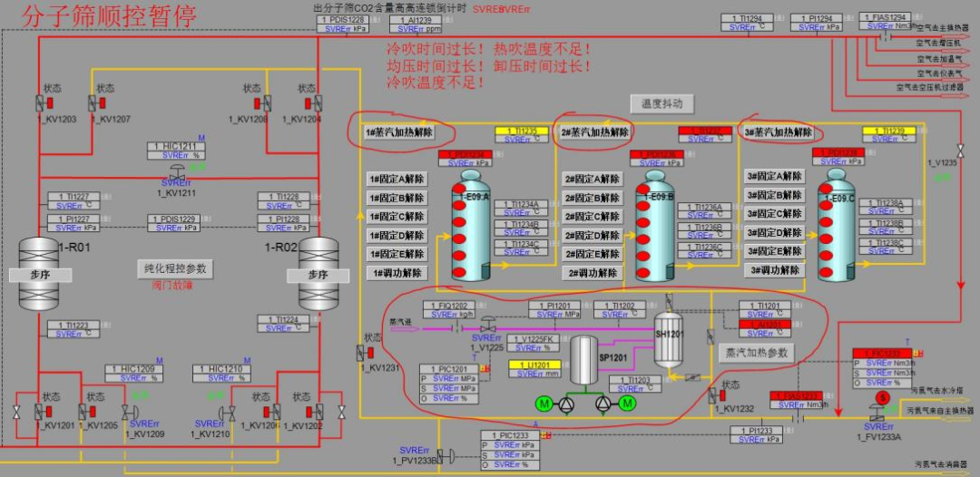Click 步序 button on 1-R02

pos(318,276)
